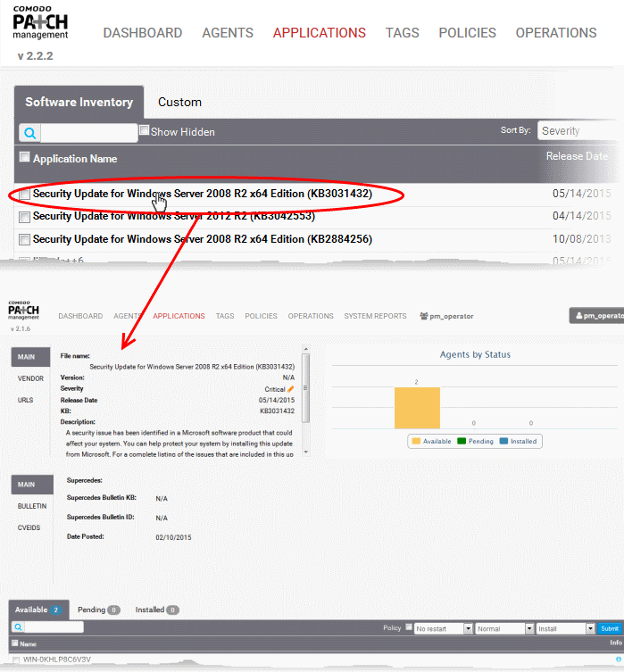Click the Release Date column header
Viewport: 624px width, 672px height.
pyautogui.click(x=577, y=156)
